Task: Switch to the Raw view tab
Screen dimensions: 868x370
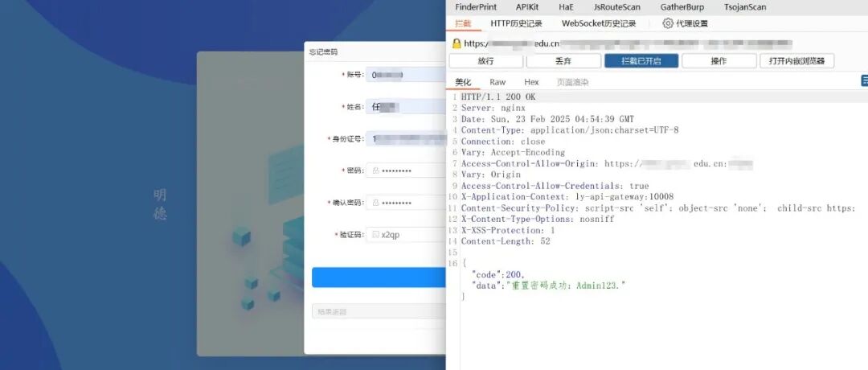Action: pyautogui.click(x=497, y=82)
